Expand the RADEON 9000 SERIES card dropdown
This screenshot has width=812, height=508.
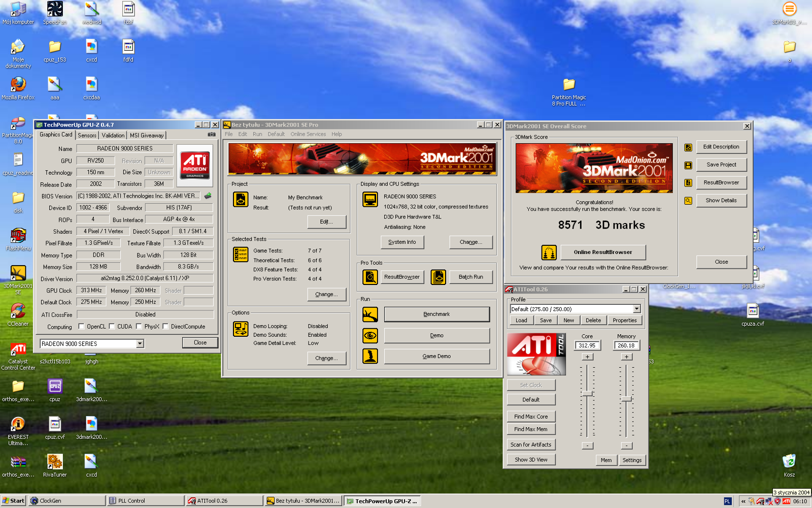(x=140, y=344)
